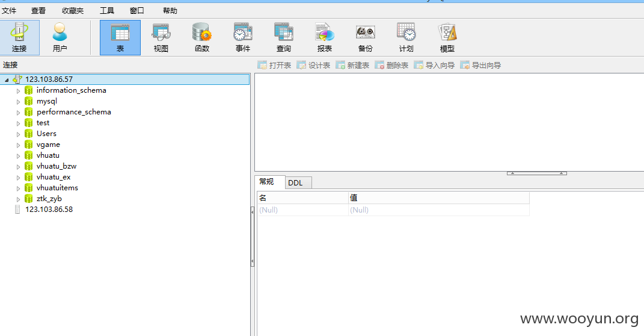The height and width of the screenshot is (336, 644).
Task: Click the 值 (Value) column header
Action: coord(438,198)
